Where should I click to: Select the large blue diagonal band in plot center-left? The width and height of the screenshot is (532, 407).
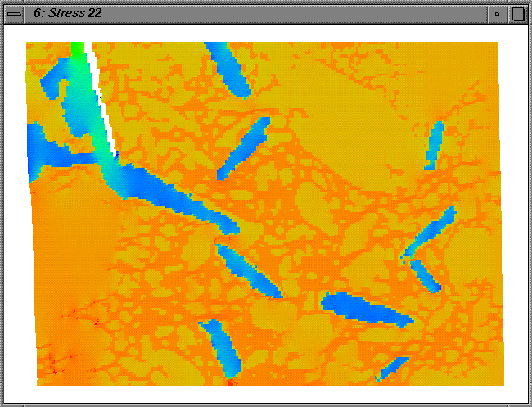tap(176, 195)
